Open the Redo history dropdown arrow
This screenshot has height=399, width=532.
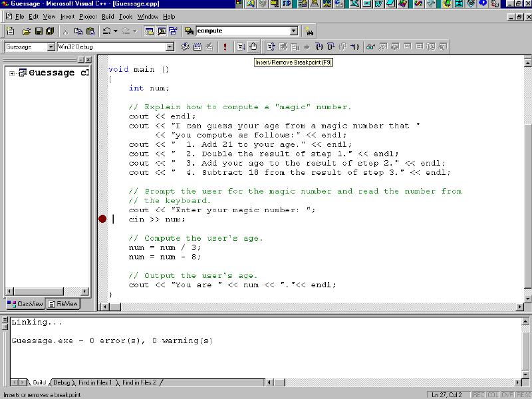tap(135, 31)
